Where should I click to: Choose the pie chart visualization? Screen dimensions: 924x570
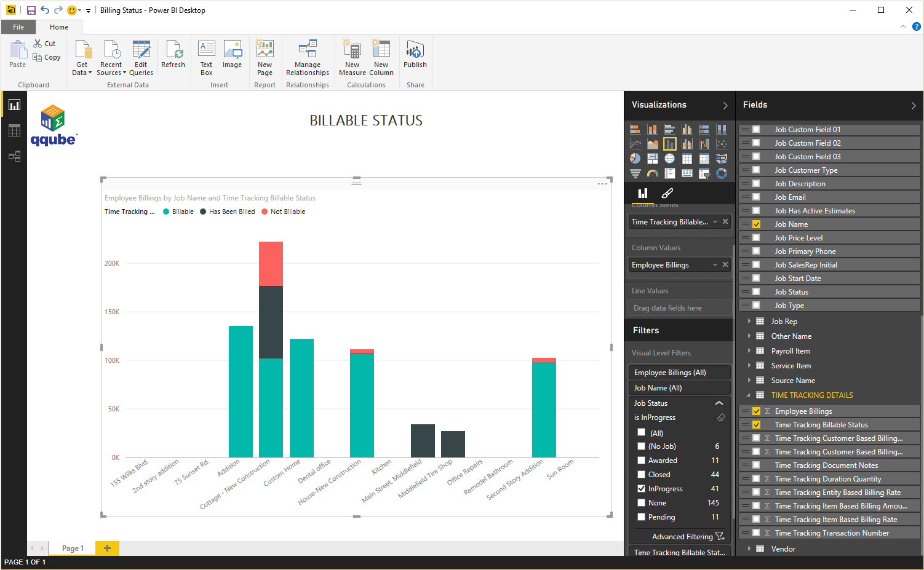(x=635, y=158)
